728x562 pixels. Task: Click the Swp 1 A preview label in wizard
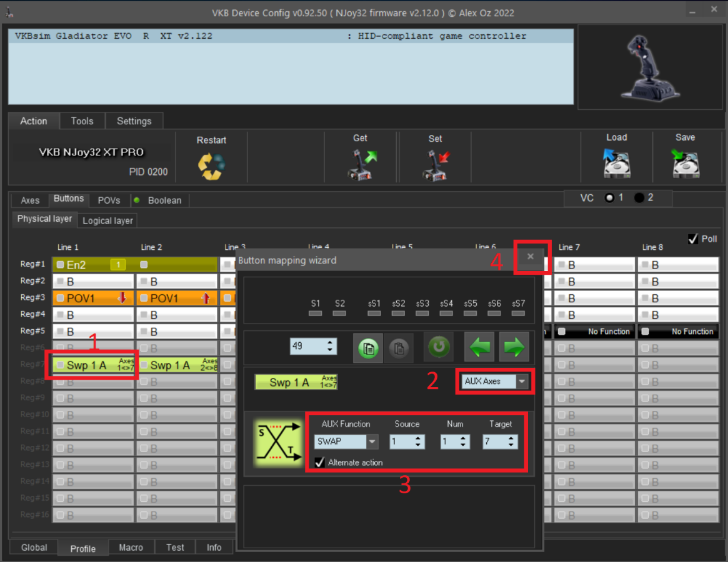[x=296, y=382]
